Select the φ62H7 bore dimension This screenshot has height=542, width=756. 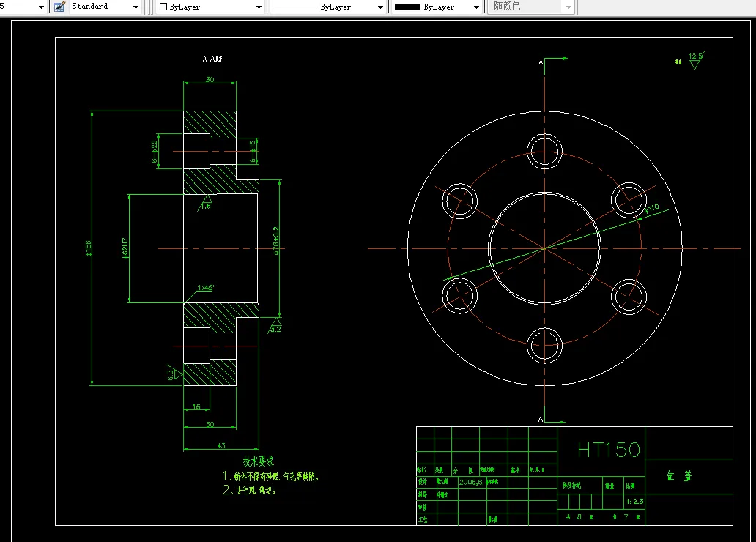point(125,249)
